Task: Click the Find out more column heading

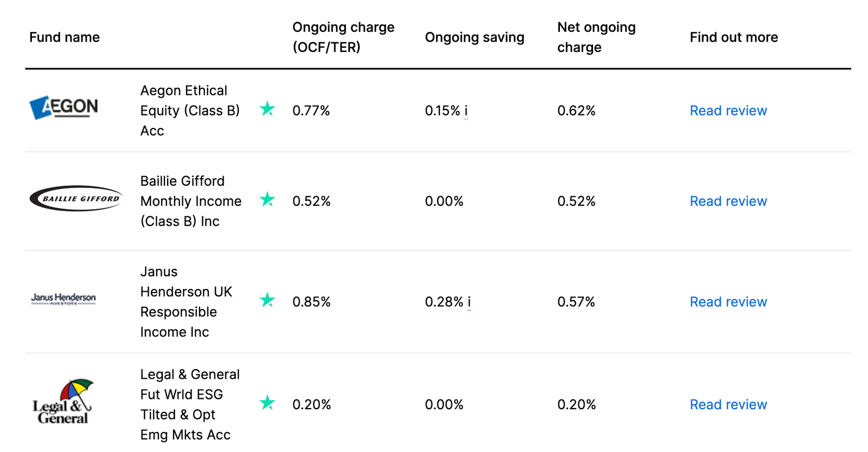Action: pos(733,37)
